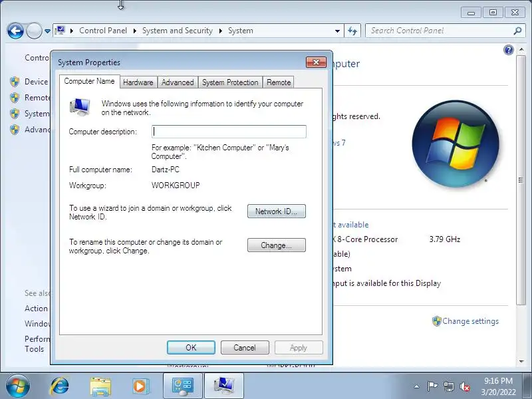532x399 pixels.
Task: Open the recent pages dropdown arrow
Action: 47,31
